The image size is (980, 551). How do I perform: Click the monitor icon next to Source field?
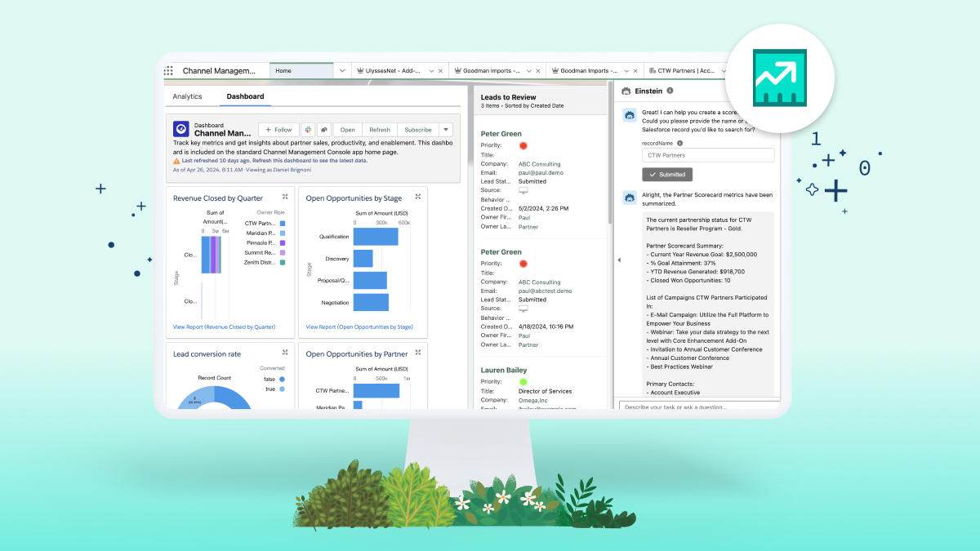pos(523,190)
